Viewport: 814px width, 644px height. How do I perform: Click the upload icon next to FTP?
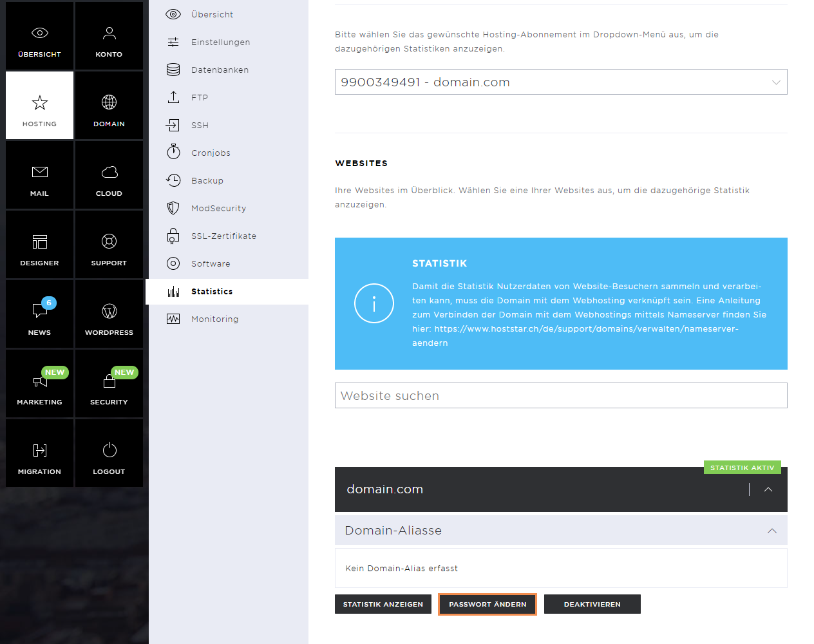tap(173, 97)
